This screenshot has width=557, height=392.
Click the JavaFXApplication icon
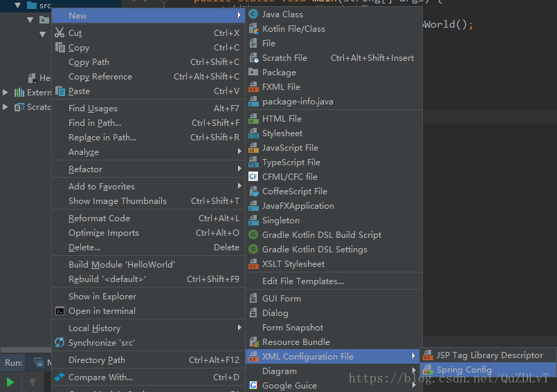(x=253, y=206)
